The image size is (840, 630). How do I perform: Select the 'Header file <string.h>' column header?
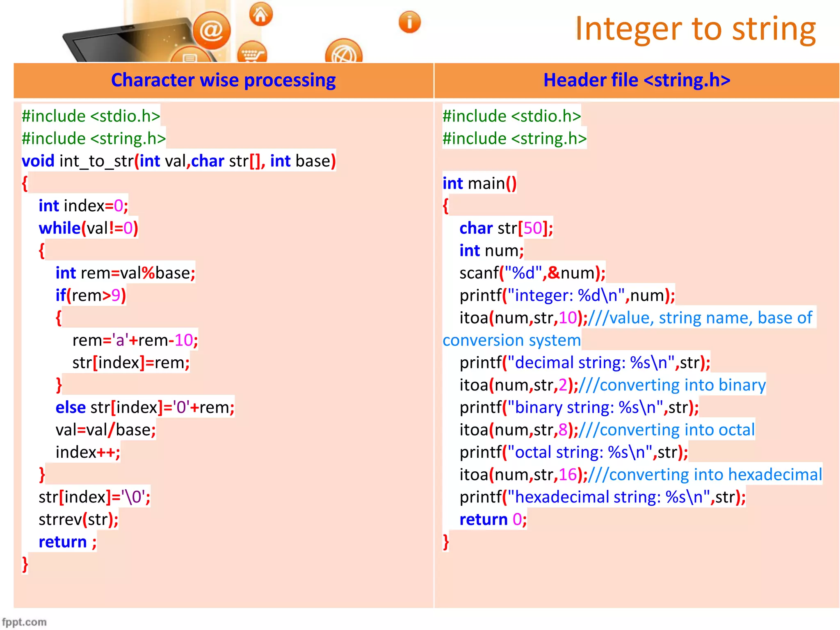[x=637, y=80]
